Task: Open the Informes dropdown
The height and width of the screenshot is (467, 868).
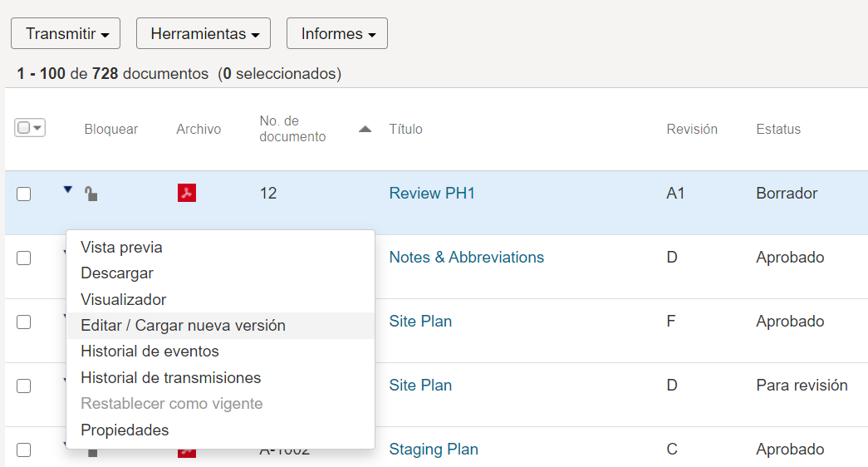Action: [x=337, y=33]
